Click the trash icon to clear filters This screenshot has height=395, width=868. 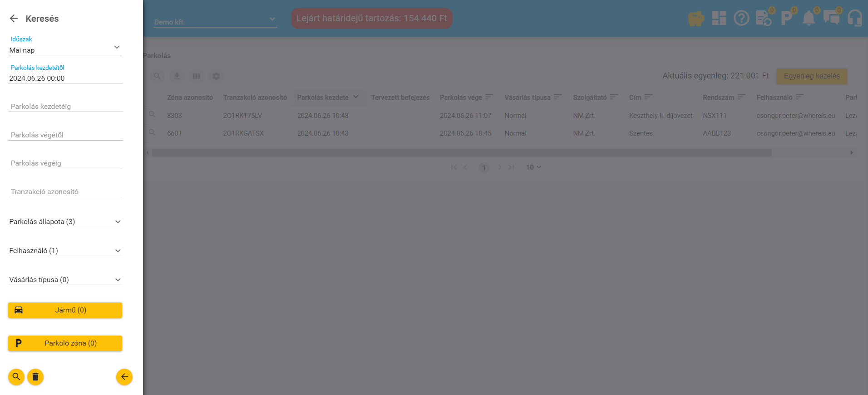tap(35, 377)
